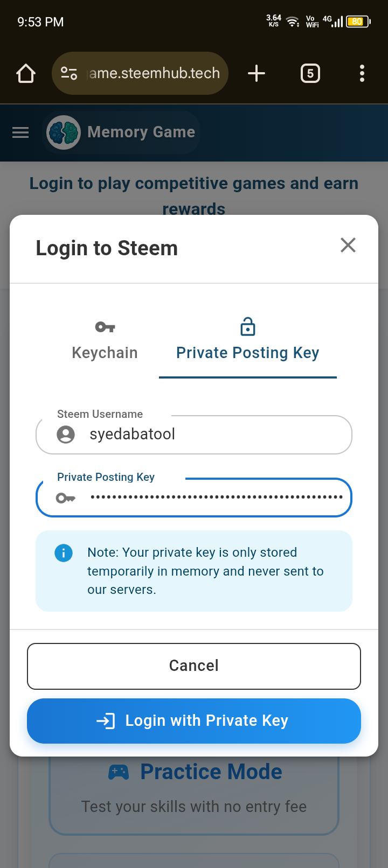Tap the website address in URL bar
The image size is (388, 868).
point(155,73)
